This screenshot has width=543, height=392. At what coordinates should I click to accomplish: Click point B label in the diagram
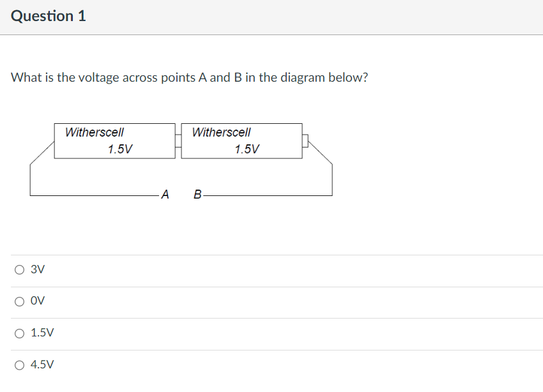click(197, 194)
